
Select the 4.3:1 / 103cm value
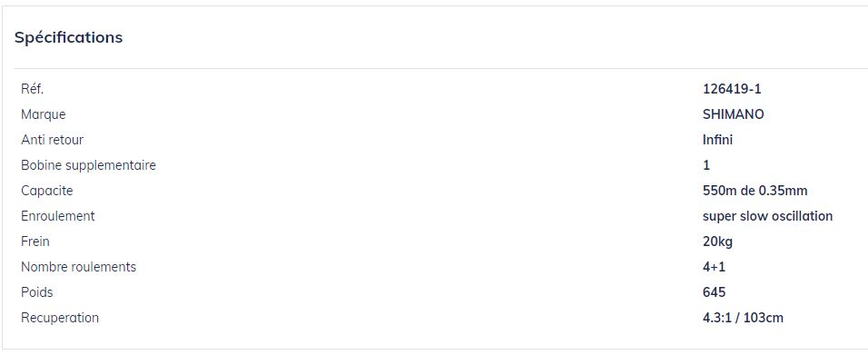(743, 318)
